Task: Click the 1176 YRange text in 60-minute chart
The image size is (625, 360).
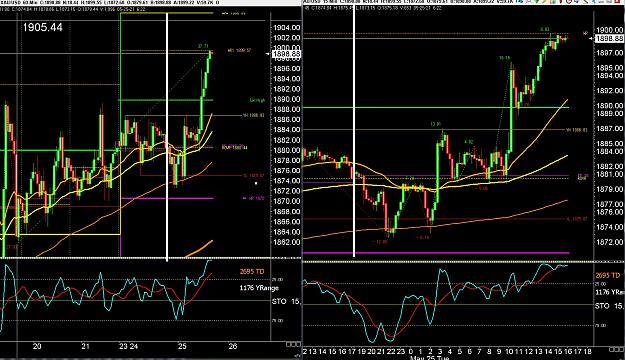Action: 259,287
